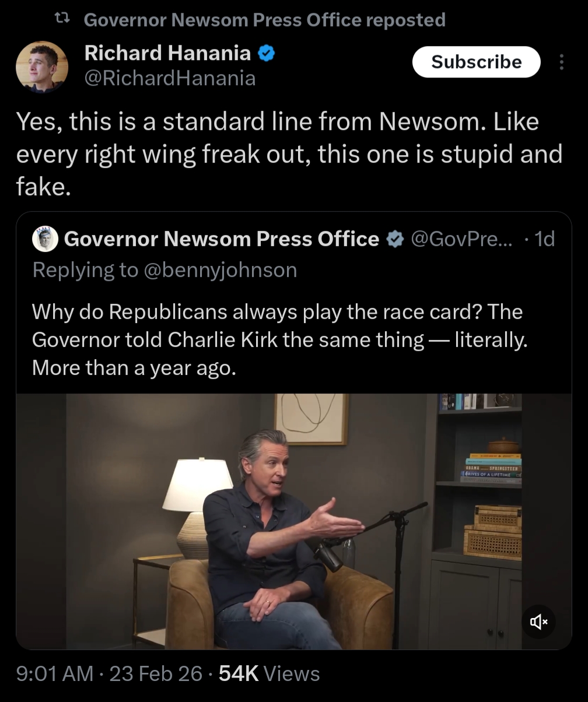Click the main tweet text about Newsom
This screenshot has height=702, width=588.
289,154
